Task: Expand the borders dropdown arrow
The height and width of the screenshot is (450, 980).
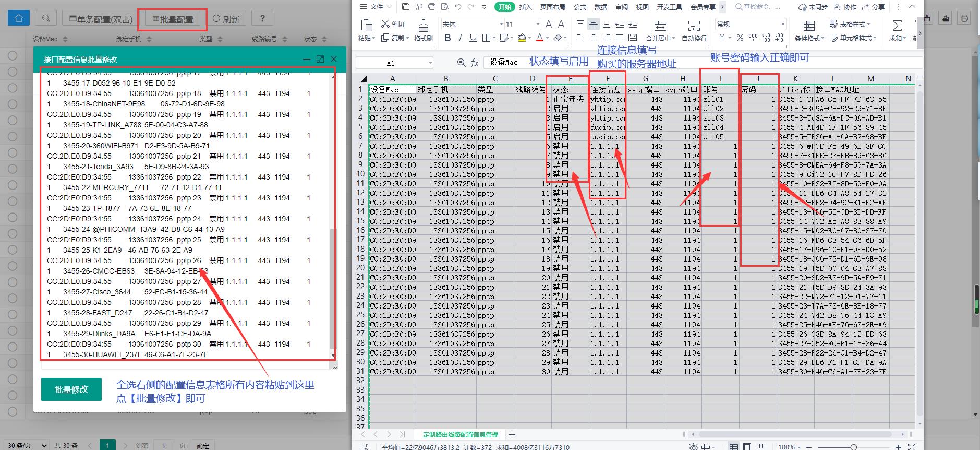Action: click(x=494, y=38)
